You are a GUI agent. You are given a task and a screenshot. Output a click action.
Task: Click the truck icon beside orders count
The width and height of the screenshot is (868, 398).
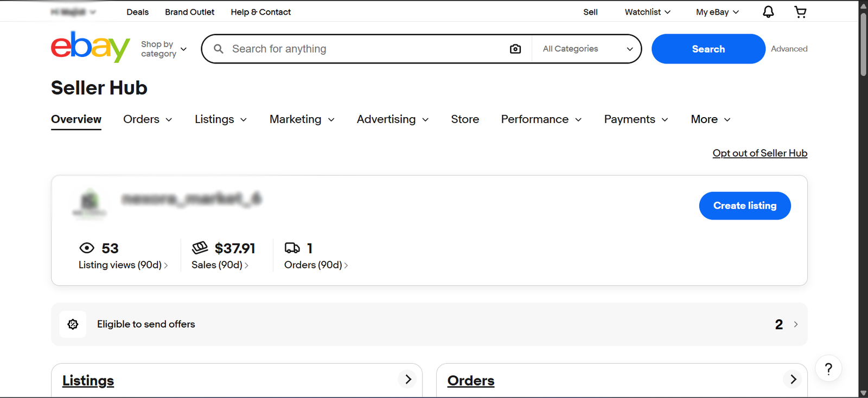(x=292, y=248)
